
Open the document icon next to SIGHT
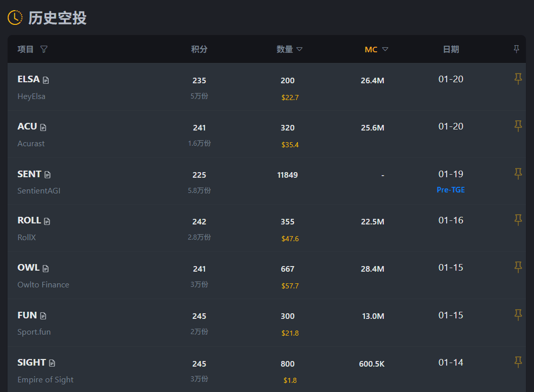coord(52,363)
